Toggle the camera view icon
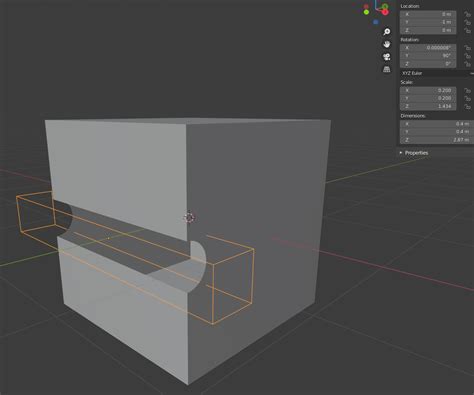This screenshot has height=395, width=474. 387,57
